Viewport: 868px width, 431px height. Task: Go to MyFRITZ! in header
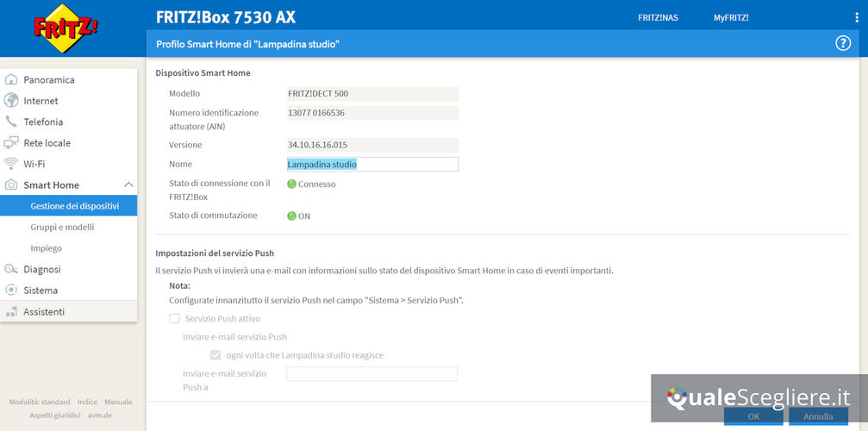731,17
